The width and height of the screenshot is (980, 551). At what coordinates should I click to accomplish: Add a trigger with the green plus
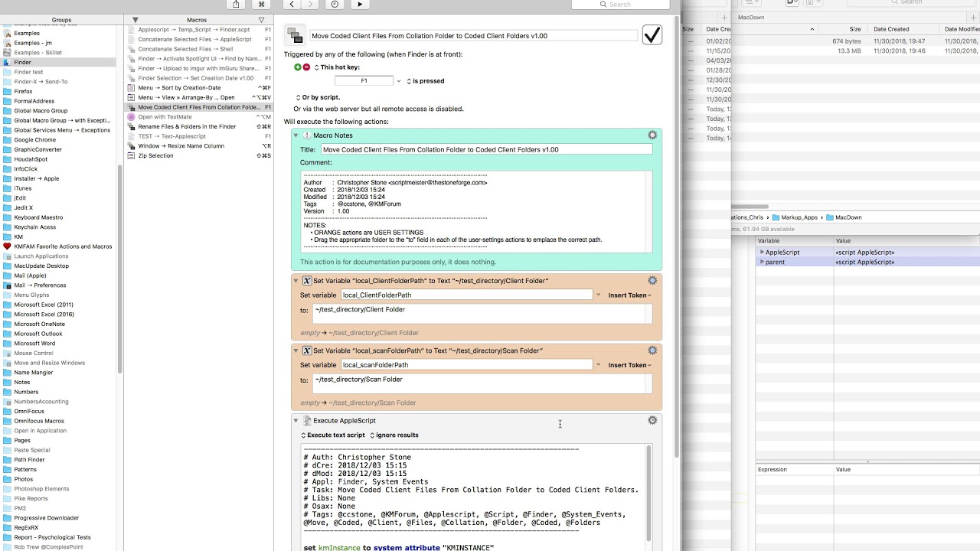(298, 67)
